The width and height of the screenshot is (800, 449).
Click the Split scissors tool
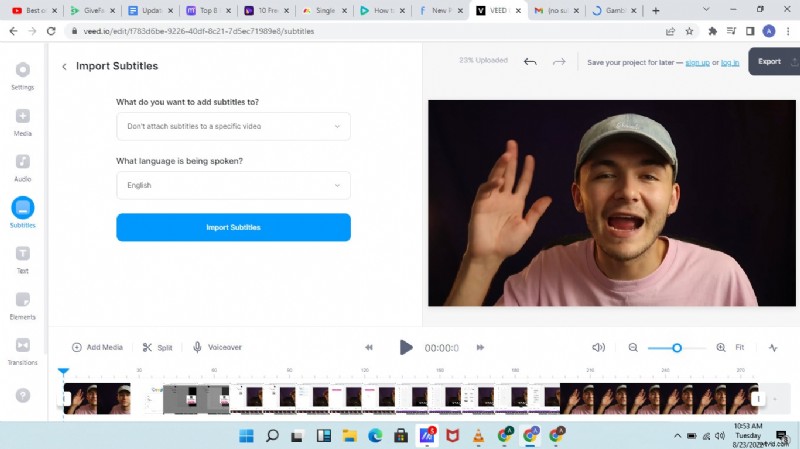point(157,347)
